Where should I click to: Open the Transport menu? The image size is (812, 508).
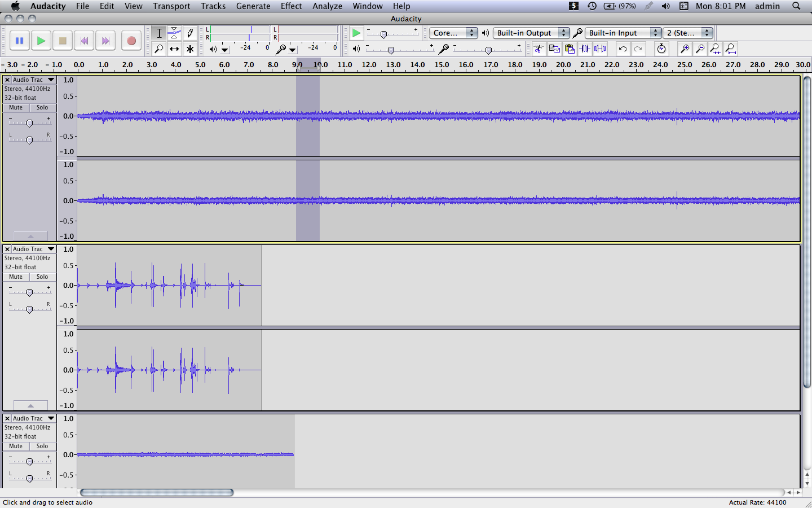coord(171,6)
